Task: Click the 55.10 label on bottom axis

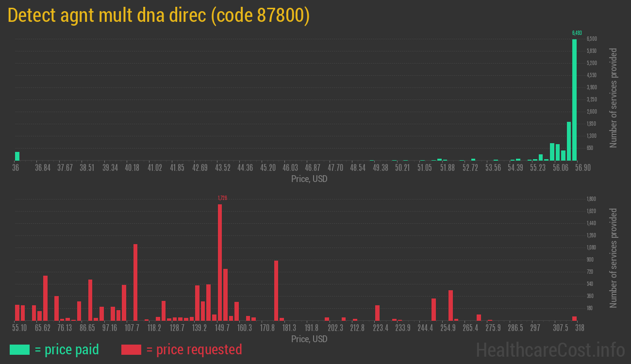Action: [19, 328]
